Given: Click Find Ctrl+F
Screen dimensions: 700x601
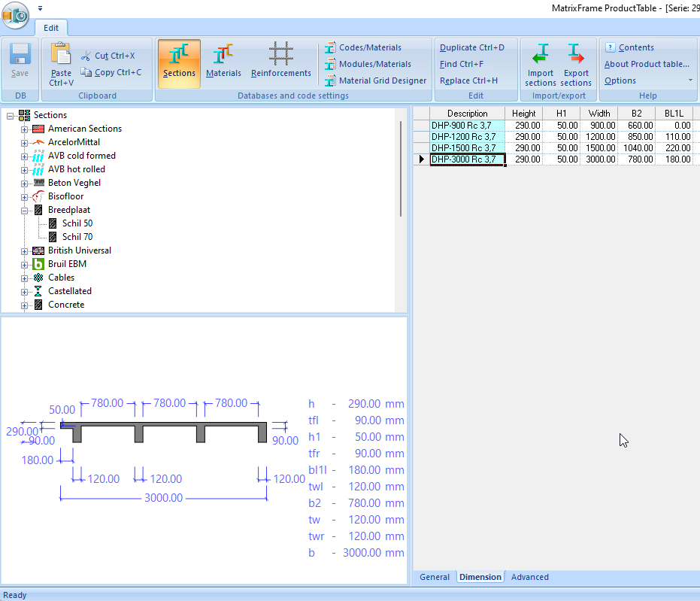Looking at the screenshot, I should pyautogui.click(x=462, y=64).
